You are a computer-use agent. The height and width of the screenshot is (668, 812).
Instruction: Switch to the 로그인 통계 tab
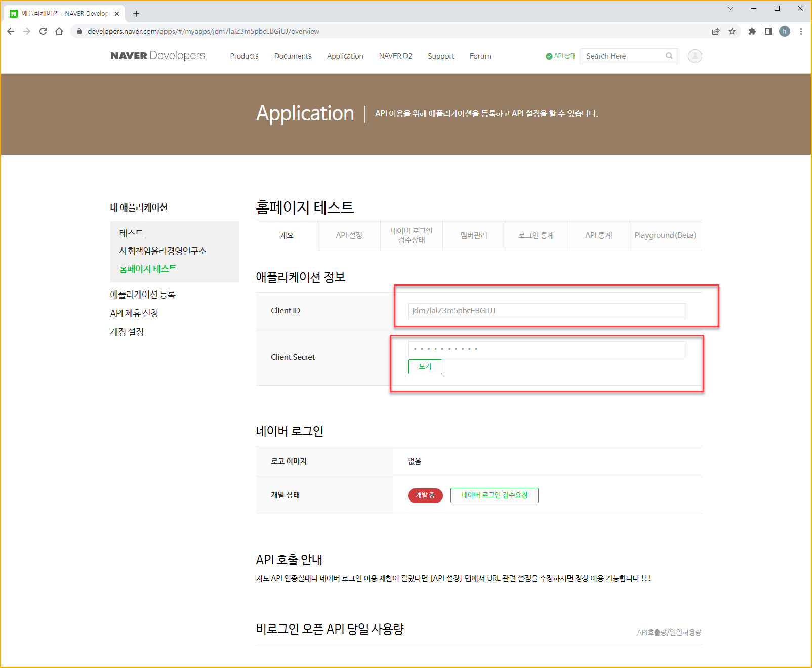click(536, 235)
